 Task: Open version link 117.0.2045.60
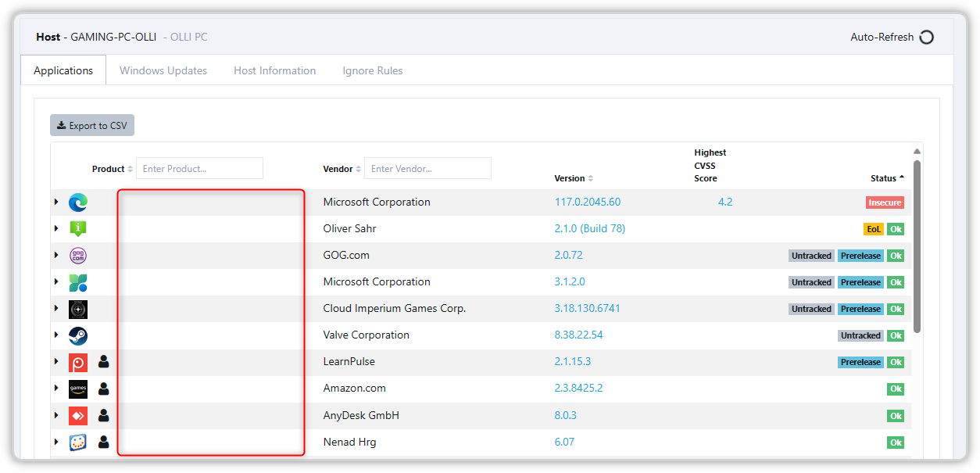point(588,202)
